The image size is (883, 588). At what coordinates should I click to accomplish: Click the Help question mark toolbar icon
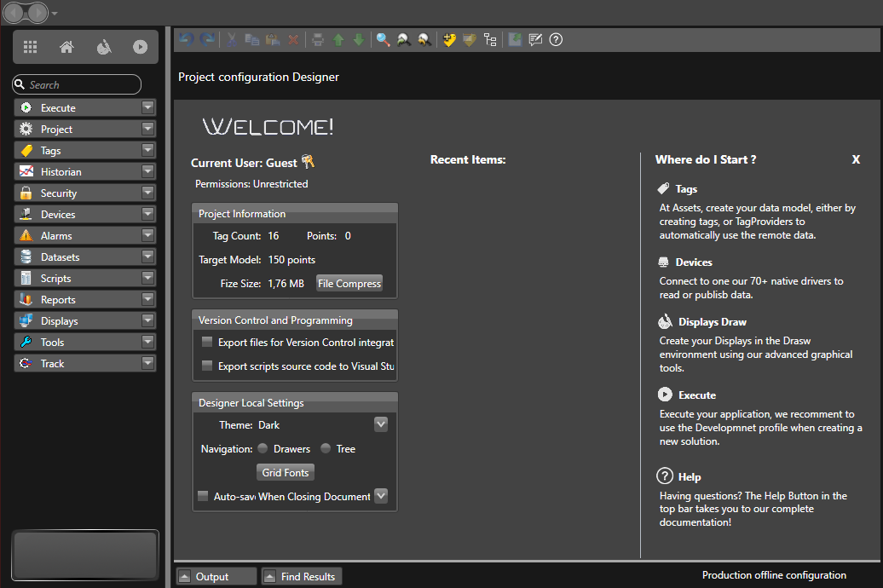point(556,40)
